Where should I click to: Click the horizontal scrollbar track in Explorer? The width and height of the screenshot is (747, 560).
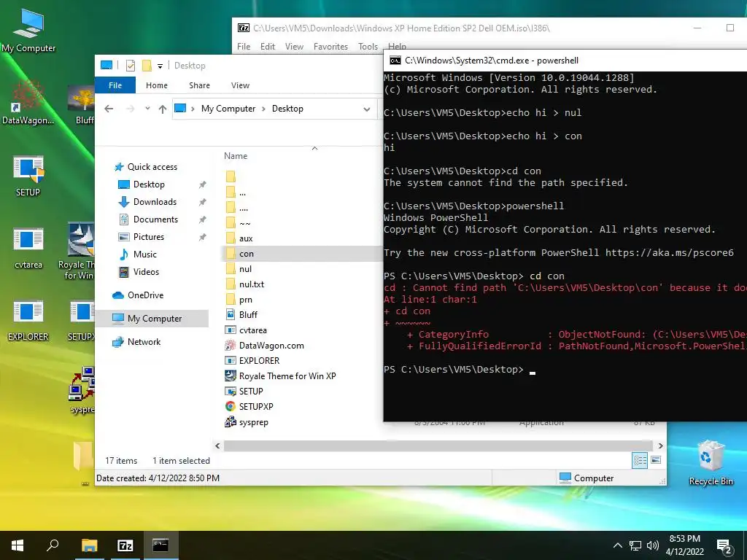pyautogui.click(x=438, y=446)
